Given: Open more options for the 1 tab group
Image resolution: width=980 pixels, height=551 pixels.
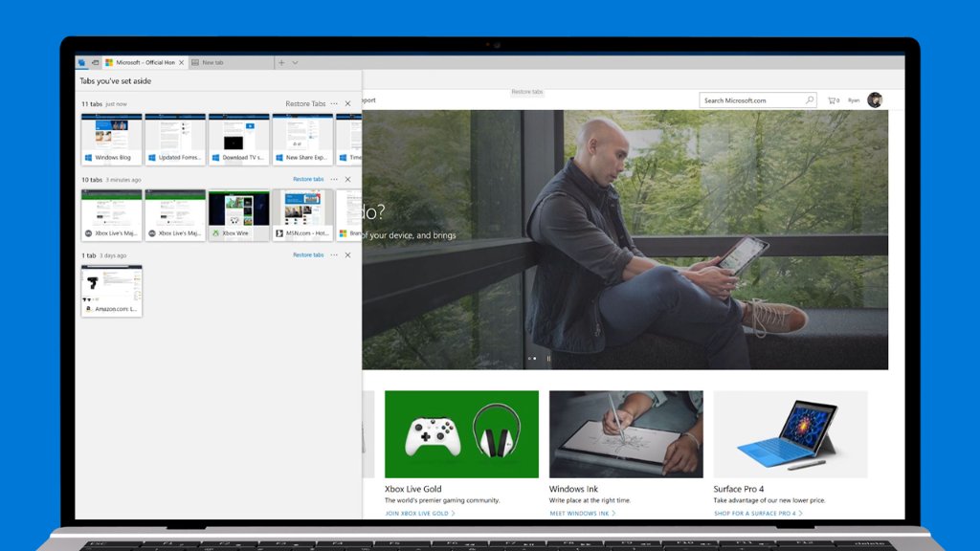Looking at the screenshot, I should click(x=334, y=254).
